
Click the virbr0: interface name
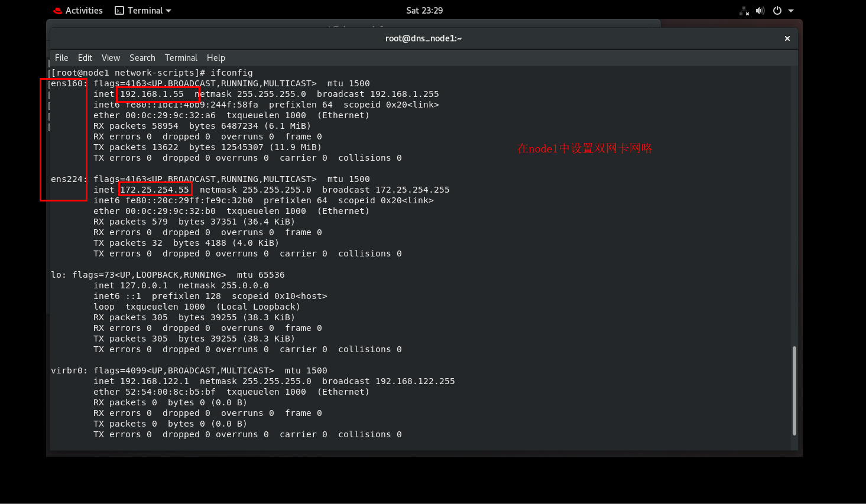tap(69, 370)
